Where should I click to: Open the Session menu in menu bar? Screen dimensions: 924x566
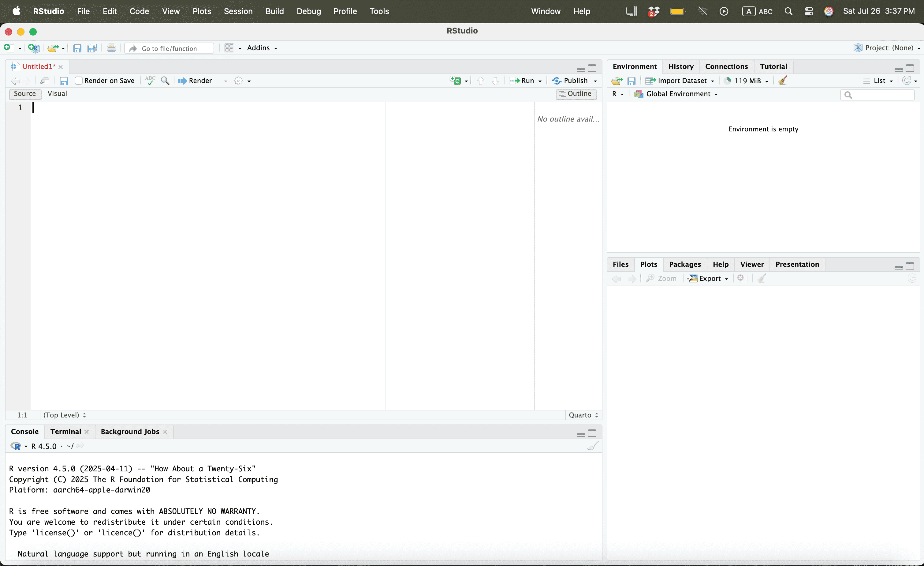coord(238,11)
